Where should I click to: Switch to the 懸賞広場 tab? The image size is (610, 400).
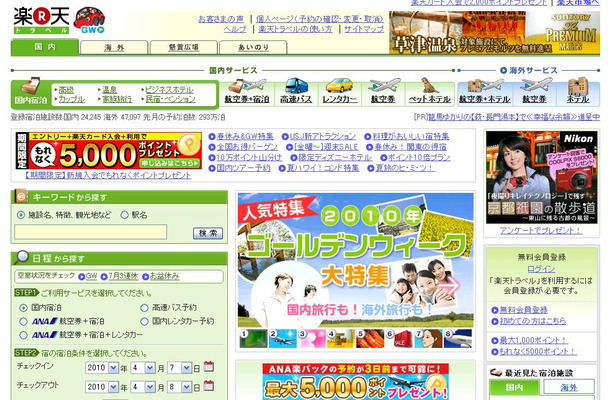(184, 47)
